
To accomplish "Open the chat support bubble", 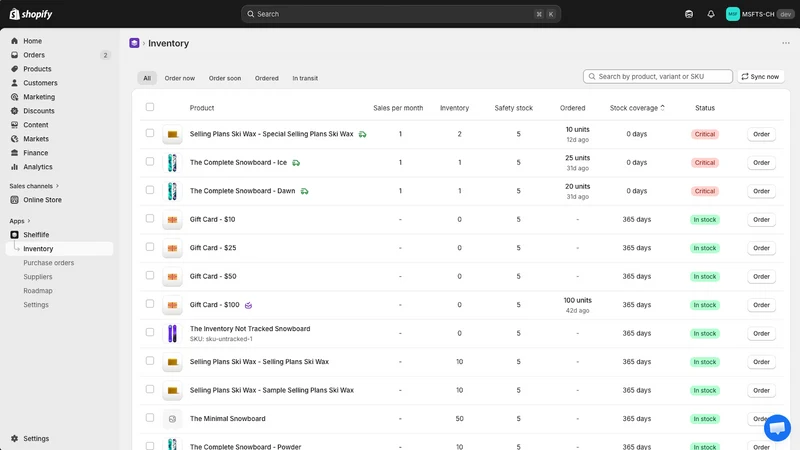I will tap(777, 428).
